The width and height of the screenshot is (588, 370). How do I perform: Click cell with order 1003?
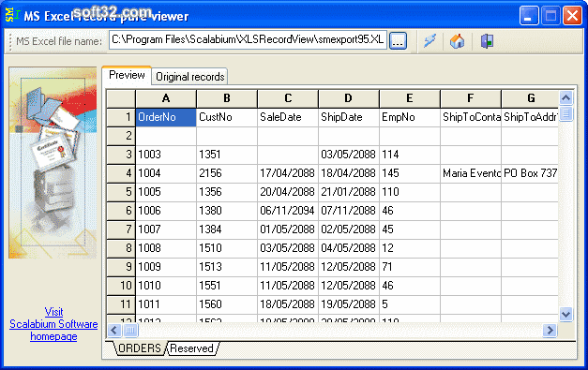coord(166,155)
